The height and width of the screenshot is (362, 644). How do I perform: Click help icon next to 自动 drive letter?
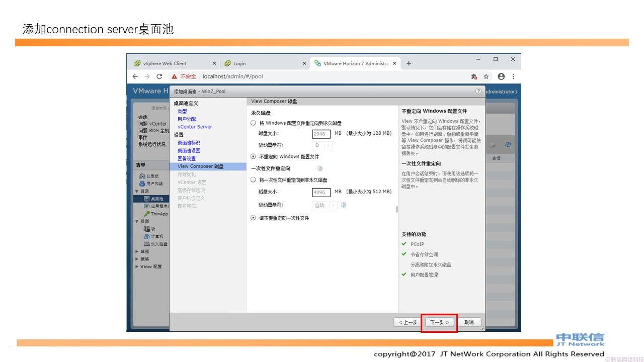[x=344, y=205]
